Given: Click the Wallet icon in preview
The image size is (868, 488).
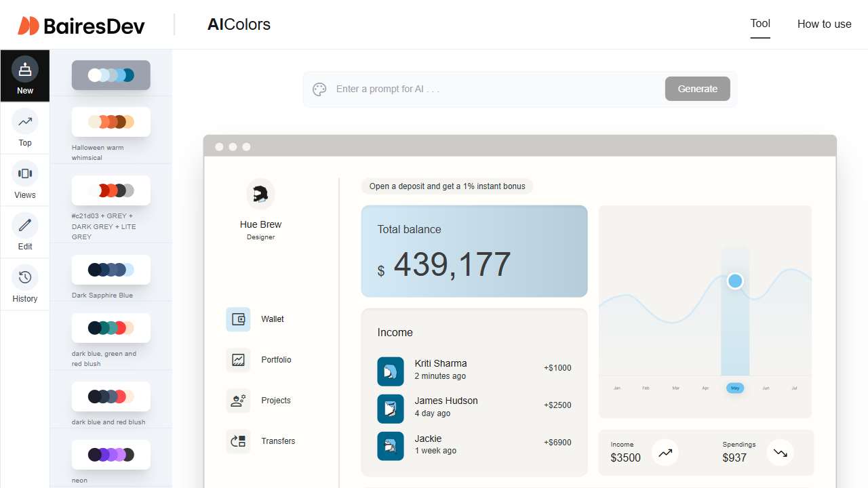Looking at the screenshot, I should coord(238,319).
